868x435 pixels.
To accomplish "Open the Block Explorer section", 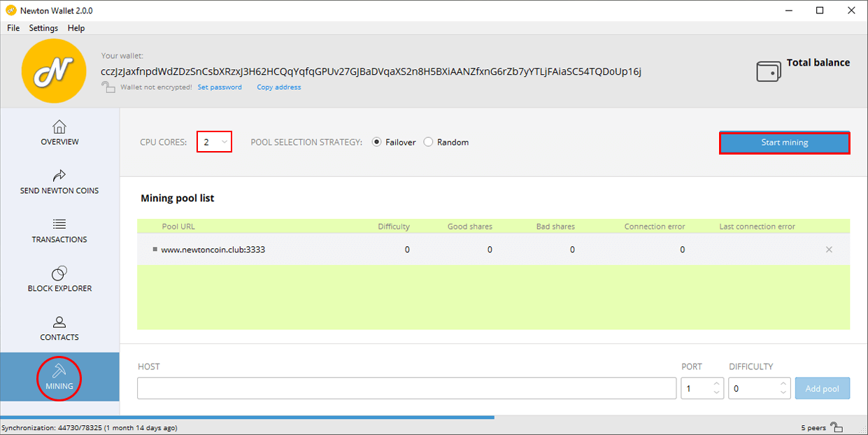I will tap(59, 279).
